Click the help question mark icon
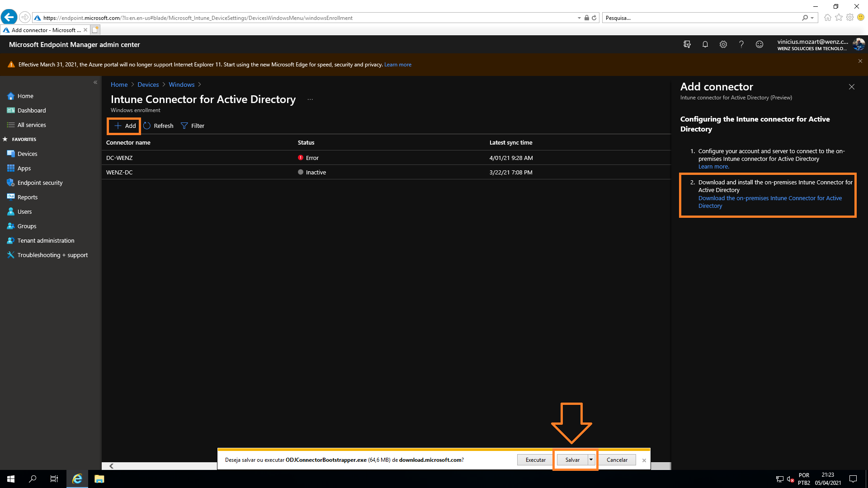This screenshot has width=868, height=488. click(x=741, y=44)
